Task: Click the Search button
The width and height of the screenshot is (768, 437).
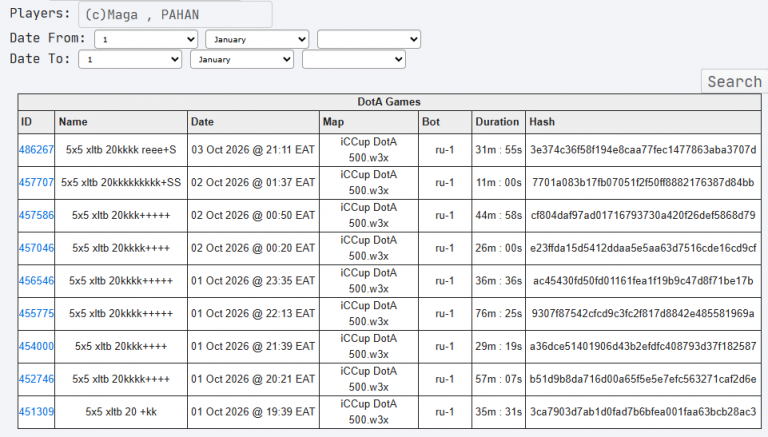Action: click(x=734, y=81)
